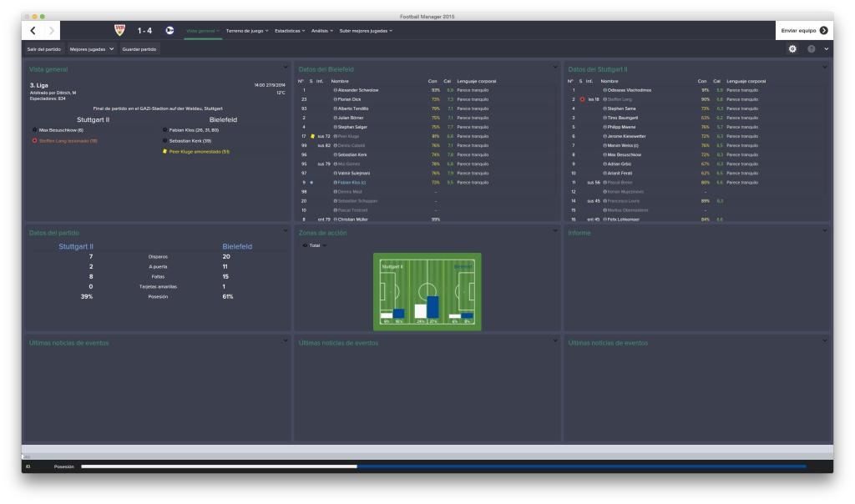Click the yellow card icon in Bielefeld row 17
The width and height of the screenshot is (855, 504).
tap(312, 136)
